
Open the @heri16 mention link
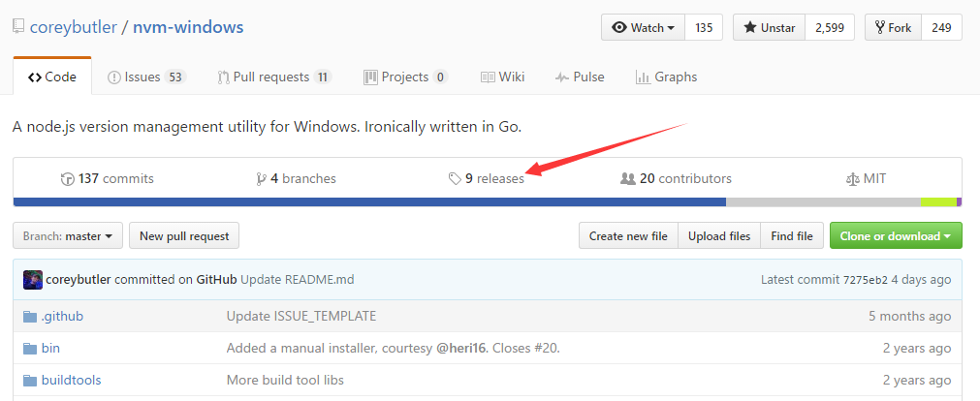pyautogui.click(x=461, y=349)
